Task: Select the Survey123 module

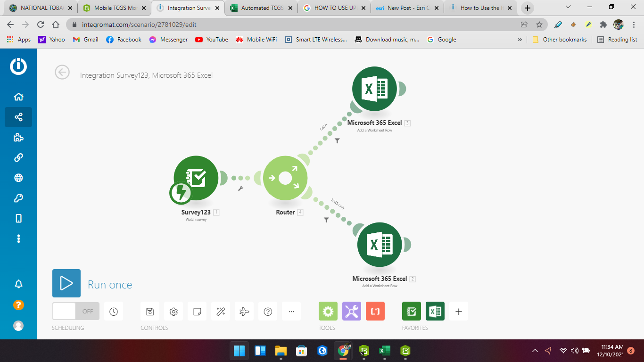Action: pos(196,178)
